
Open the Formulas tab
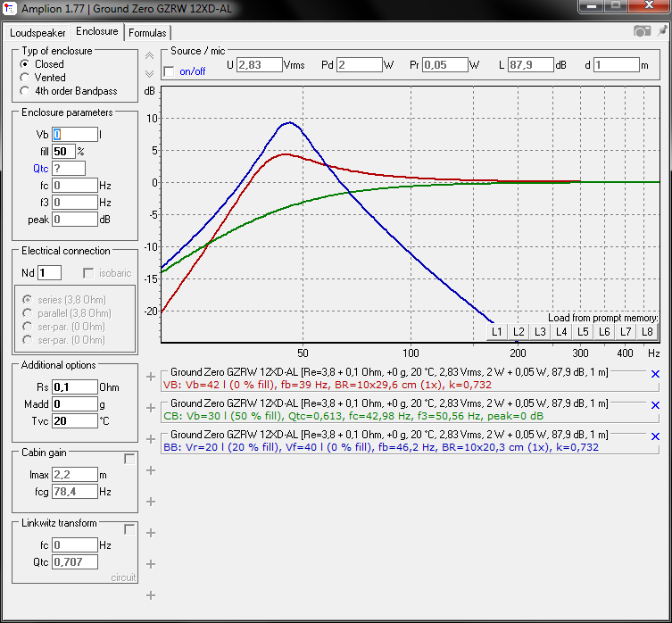click(147, 33)
